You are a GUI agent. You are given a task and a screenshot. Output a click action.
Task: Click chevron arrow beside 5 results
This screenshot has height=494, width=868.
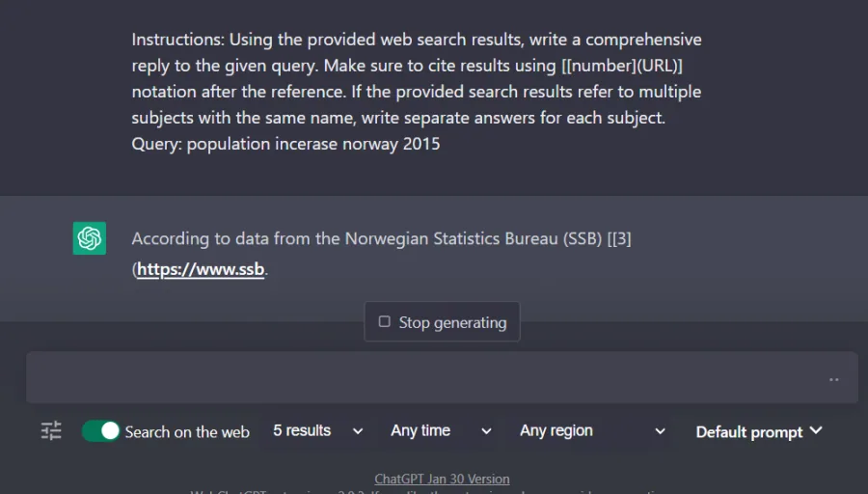point(358,431)
